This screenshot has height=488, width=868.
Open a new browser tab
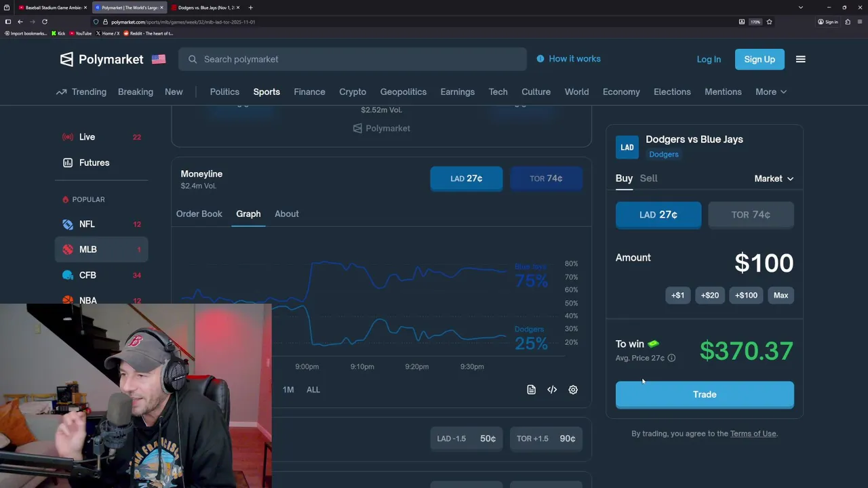250,7
